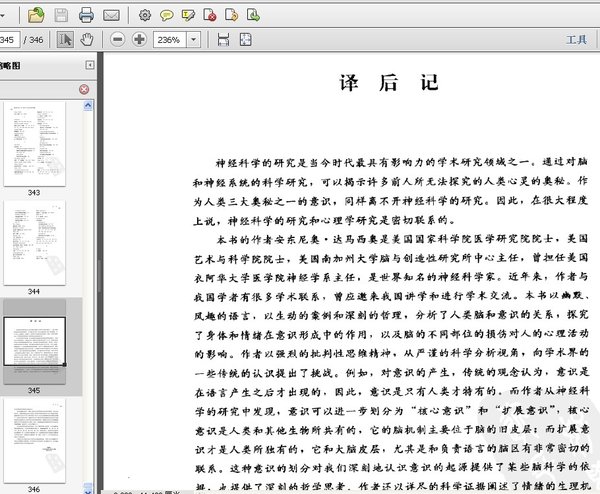Choose the text Select cursor tool

[x=65, y=39]
